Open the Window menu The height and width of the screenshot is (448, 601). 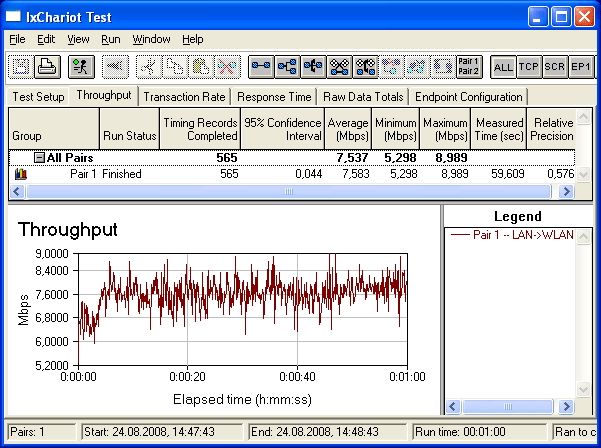click(151, 39)
